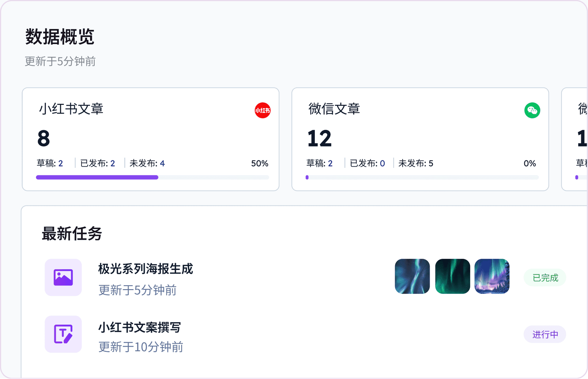
Task: Click the image icon of 极光系列海报生成 task
Action: (x=63, y=277)
